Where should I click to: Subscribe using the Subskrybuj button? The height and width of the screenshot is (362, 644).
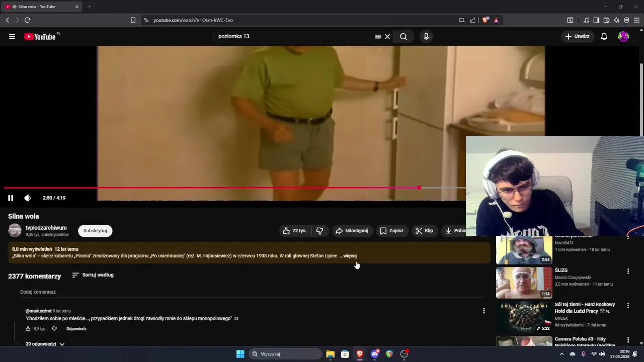pyautogui.click(x=95, y=231)
